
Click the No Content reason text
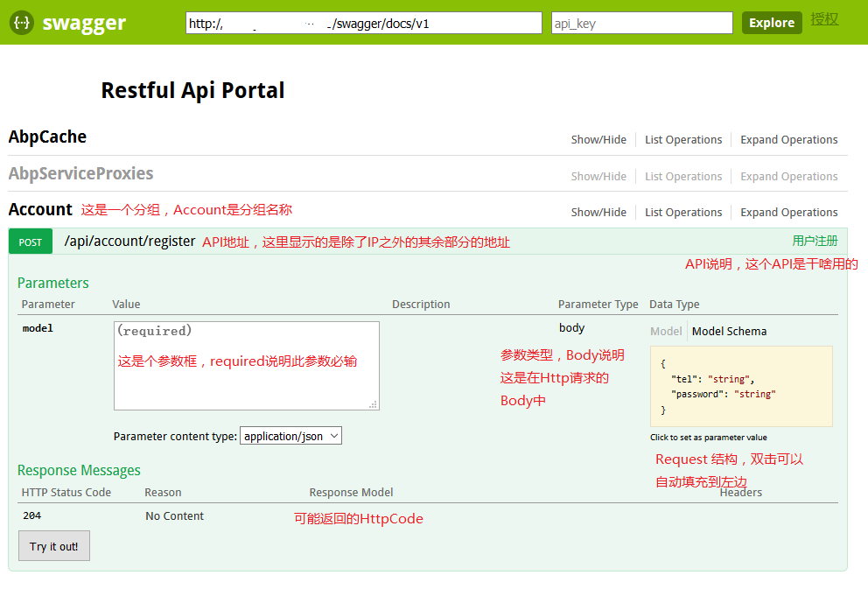174,516
